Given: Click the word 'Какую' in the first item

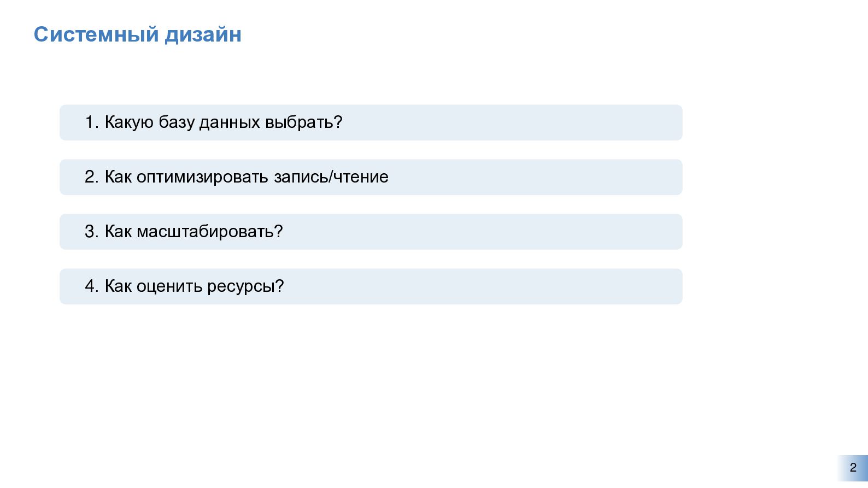Looking at the screenshot, I should click(129, 122).
